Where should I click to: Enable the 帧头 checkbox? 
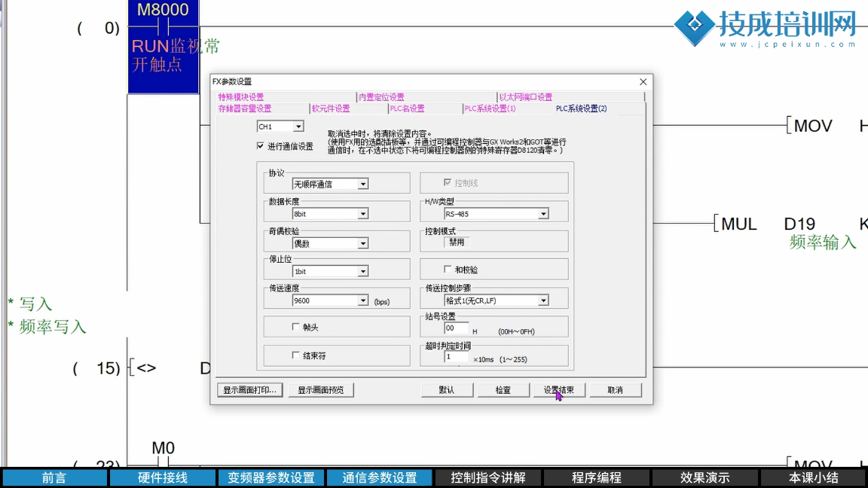click(295, 327)
